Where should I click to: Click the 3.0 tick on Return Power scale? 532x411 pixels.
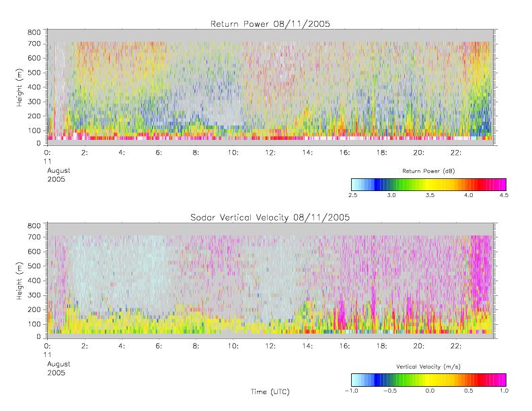point(391,195)
